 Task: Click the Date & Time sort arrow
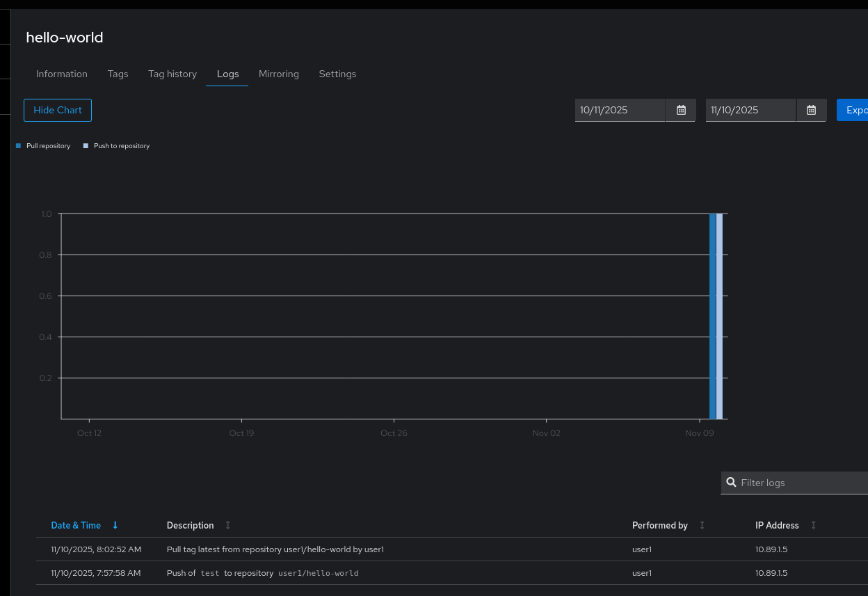click(x=115, y=525)
